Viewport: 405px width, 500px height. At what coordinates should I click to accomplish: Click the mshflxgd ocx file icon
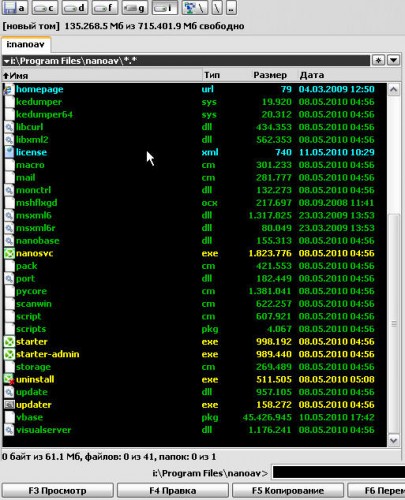(x=9, y=203)
